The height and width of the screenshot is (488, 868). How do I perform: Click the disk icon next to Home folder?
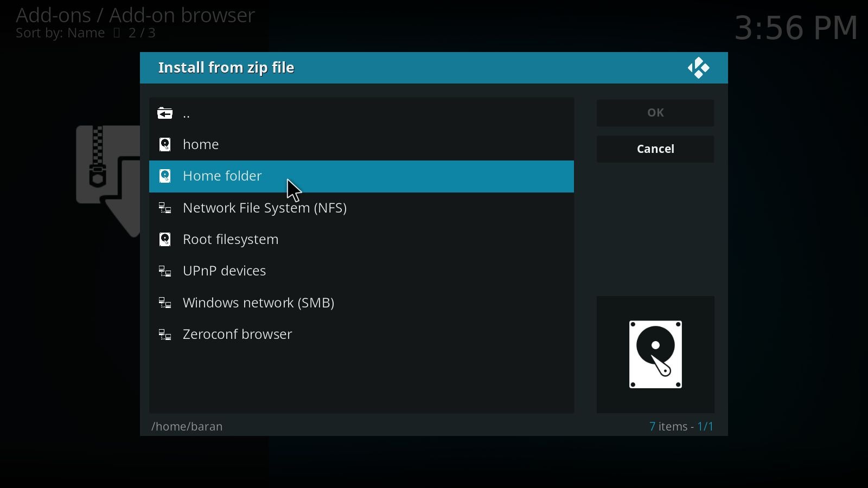point(165,176)
